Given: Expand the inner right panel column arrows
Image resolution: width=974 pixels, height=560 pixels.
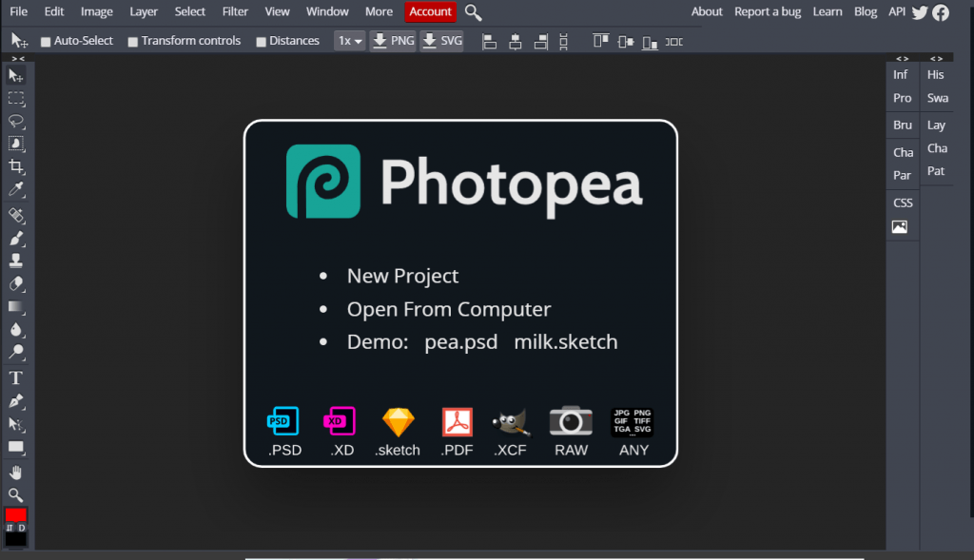Looking at the screenshot, I should click(x=903, y=58).
